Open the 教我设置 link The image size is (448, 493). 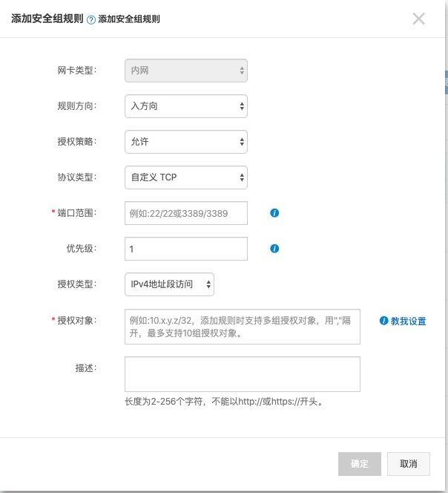408,321
